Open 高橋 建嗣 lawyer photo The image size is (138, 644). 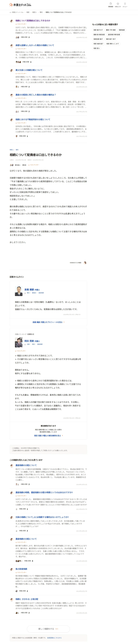coord(19,291)
